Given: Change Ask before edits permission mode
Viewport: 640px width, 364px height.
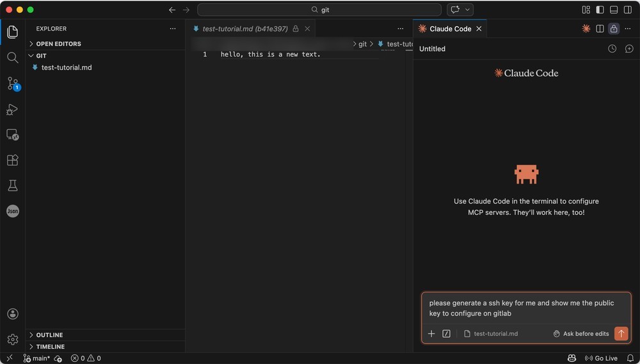Looking at the screenshot, I should (581, 334).
